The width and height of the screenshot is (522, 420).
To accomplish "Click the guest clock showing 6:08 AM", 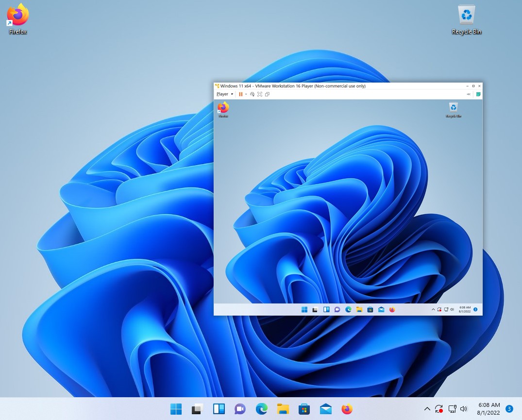I will (465, 309).
